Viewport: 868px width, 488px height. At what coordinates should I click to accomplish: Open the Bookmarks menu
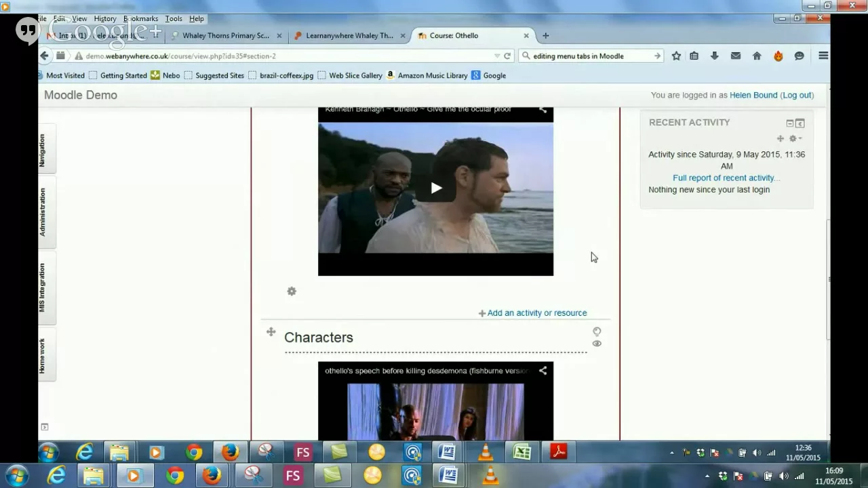coord(140,19)
